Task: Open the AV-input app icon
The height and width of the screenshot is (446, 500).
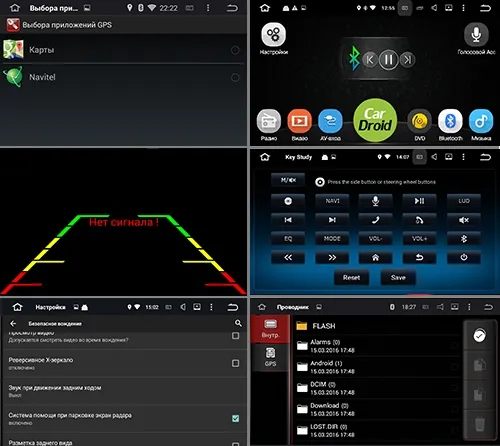Action: pos(330,121)
